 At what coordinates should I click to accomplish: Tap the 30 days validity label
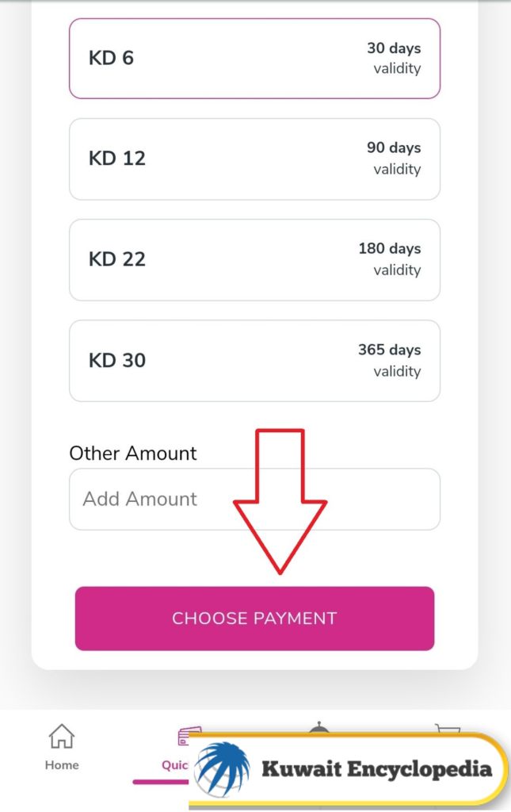[395, 58]
